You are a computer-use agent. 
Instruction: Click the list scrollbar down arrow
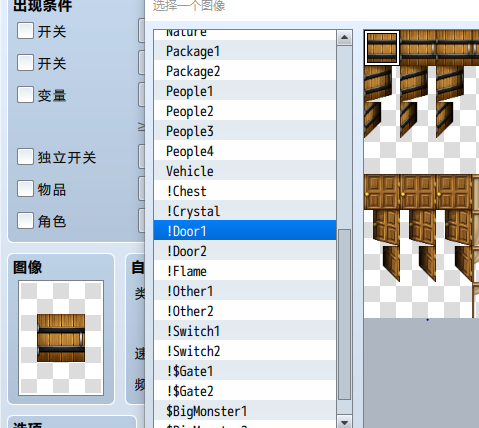(x=344, y=422)
